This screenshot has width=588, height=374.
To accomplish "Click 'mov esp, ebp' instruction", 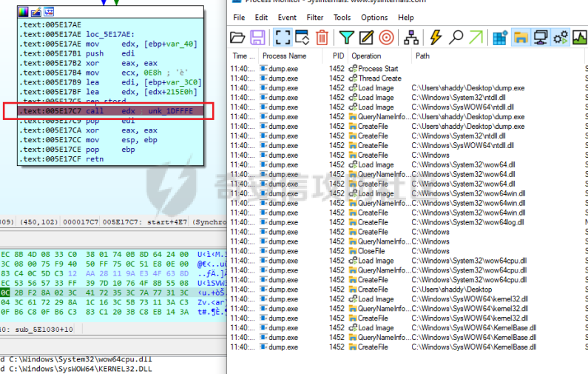I will coord(89,140).
